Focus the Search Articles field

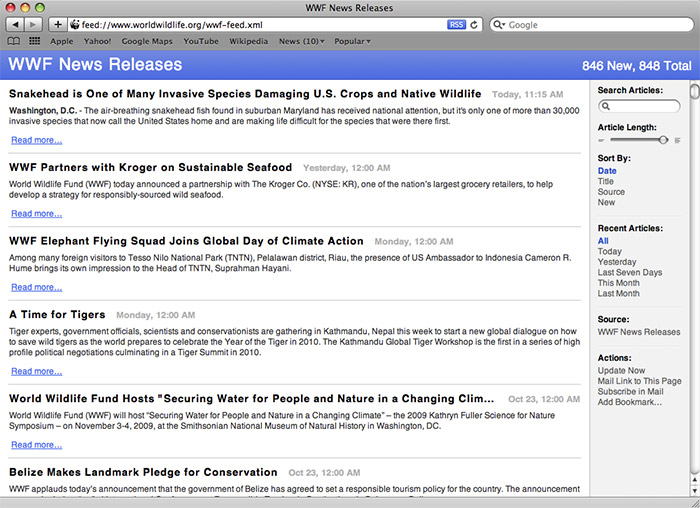tap(642, 106)
